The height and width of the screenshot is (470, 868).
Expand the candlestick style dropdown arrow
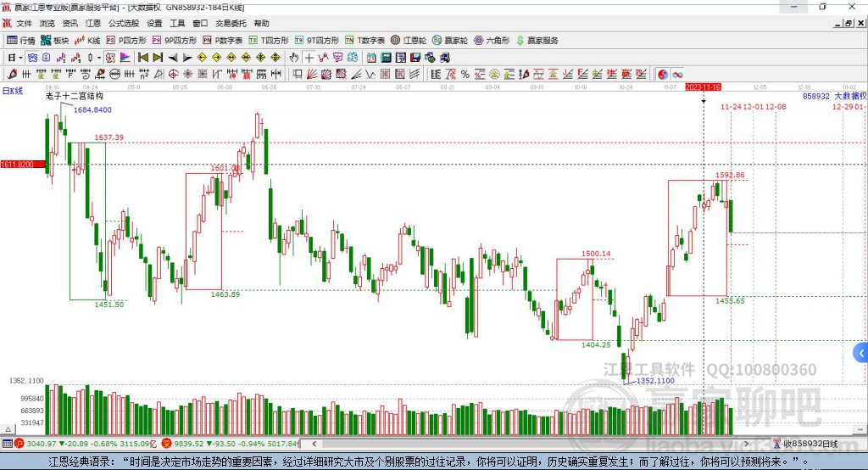(x=99, y=58)
